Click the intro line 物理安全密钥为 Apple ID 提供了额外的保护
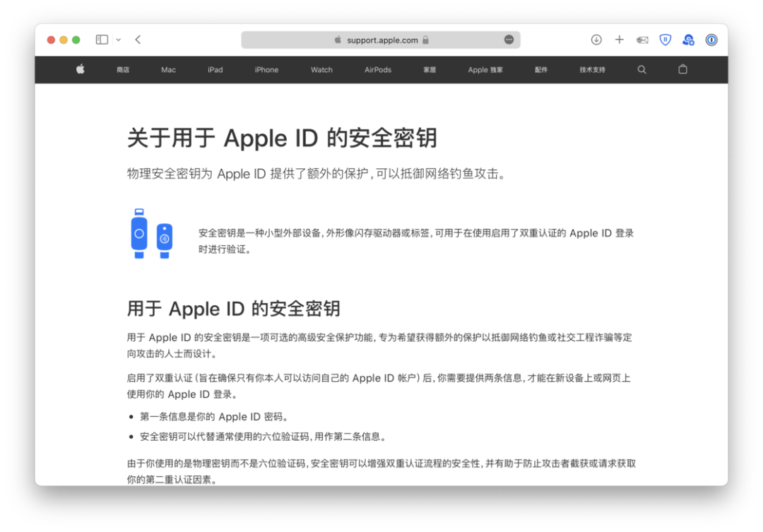Screen dimensions: 763x532 pos(317,174)
